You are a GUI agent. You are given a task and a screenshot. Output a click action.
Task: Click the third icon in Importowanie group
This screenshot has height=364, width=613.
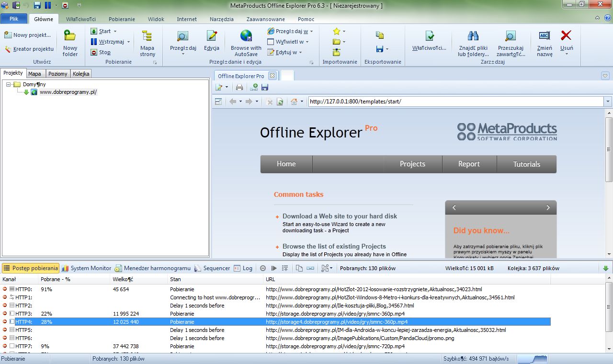click(337, 52)
